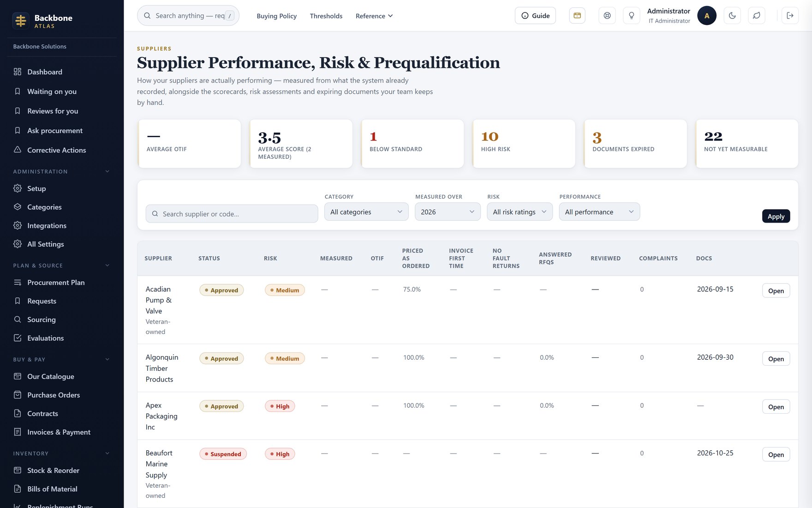Click the logout arrow icon
Screen dimensions: 812x508
pyautogui.click(x=790, y=16)
